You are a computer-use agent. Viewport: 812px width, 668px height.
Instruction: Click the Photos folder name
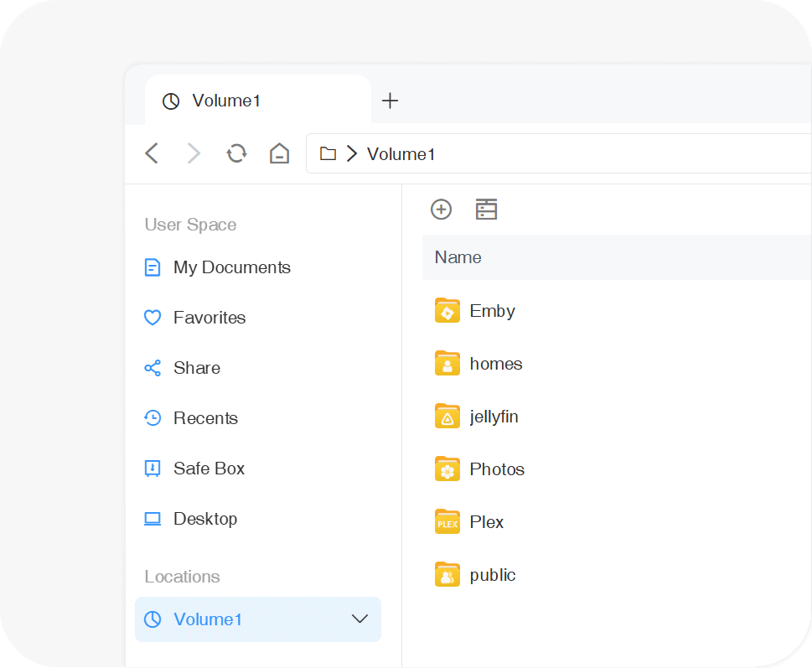(x=497, y=469)
